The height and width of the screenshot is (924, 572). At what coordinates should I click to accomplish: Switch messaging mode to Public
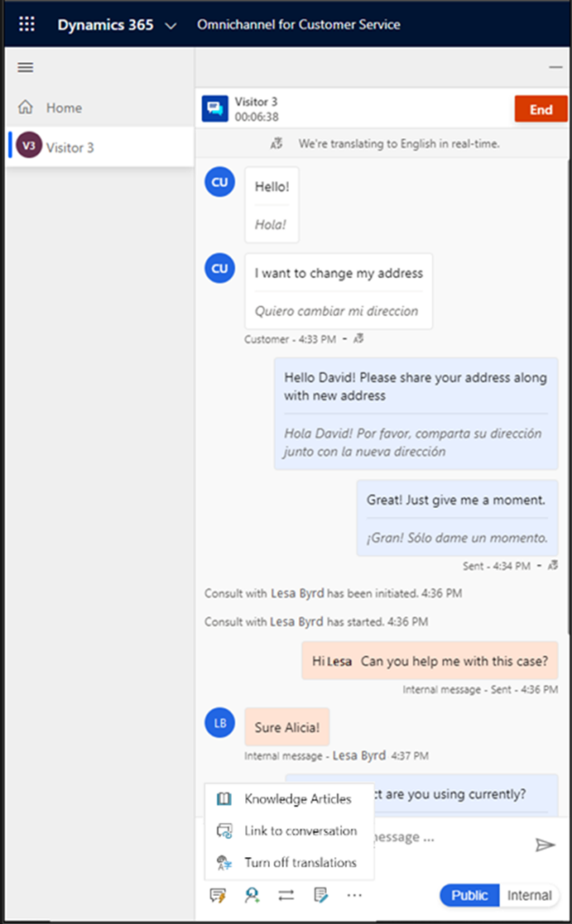469,896
